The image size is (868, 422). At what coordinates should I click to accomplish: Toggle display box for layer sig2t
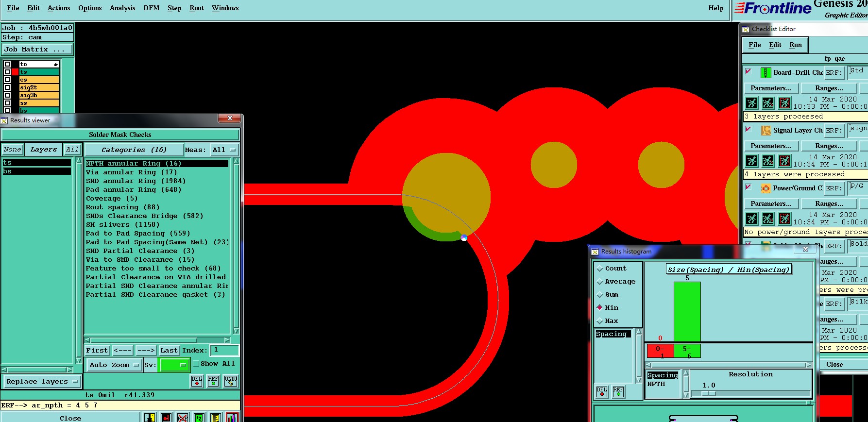pyautogui.click(x=7, y=87)
